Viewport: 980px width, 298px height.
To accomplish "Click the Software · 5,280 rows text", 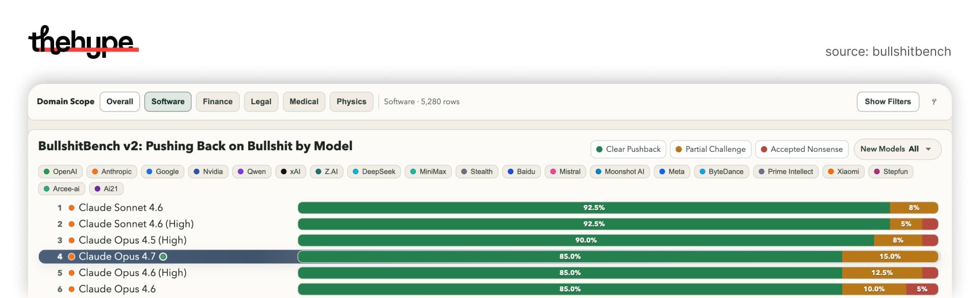I will pyautogui.click(x=422, y=102).
